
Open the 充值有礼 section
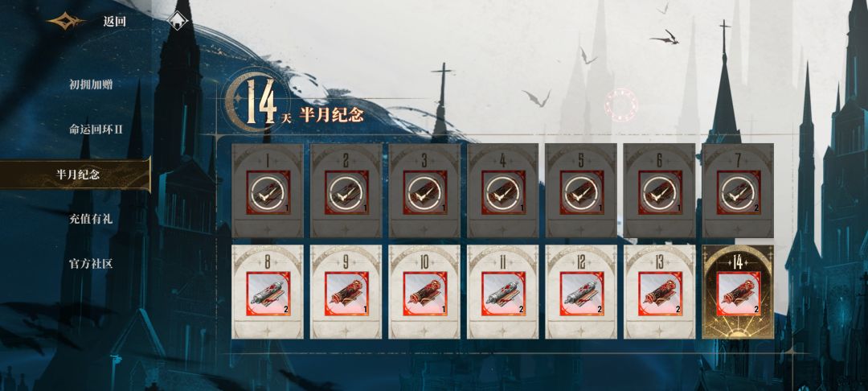point(91,219)
